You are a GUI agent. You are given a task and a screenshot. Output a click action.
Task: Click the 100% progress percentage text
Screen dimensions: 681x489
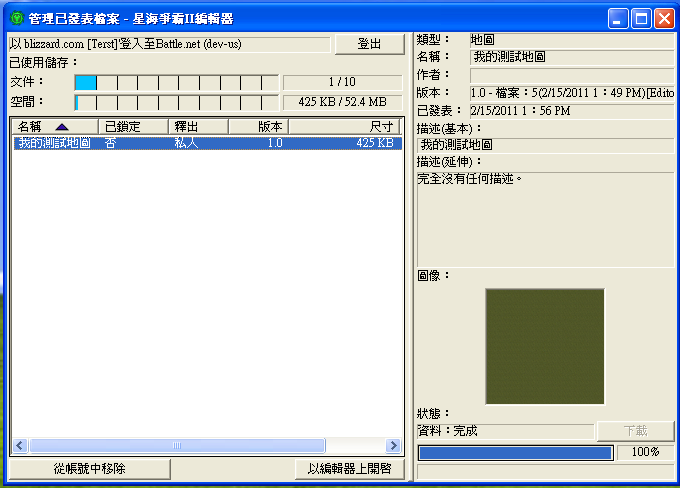(645, 452)
